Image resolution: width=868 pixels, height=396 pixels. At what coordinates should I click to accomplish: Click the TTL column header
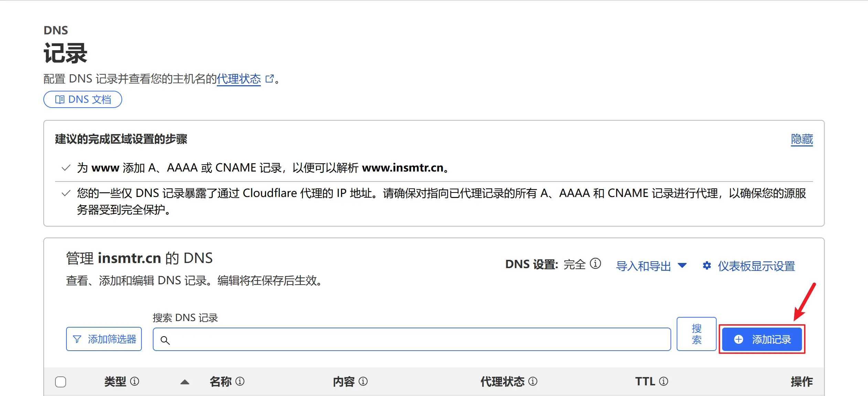coord(645,381)
